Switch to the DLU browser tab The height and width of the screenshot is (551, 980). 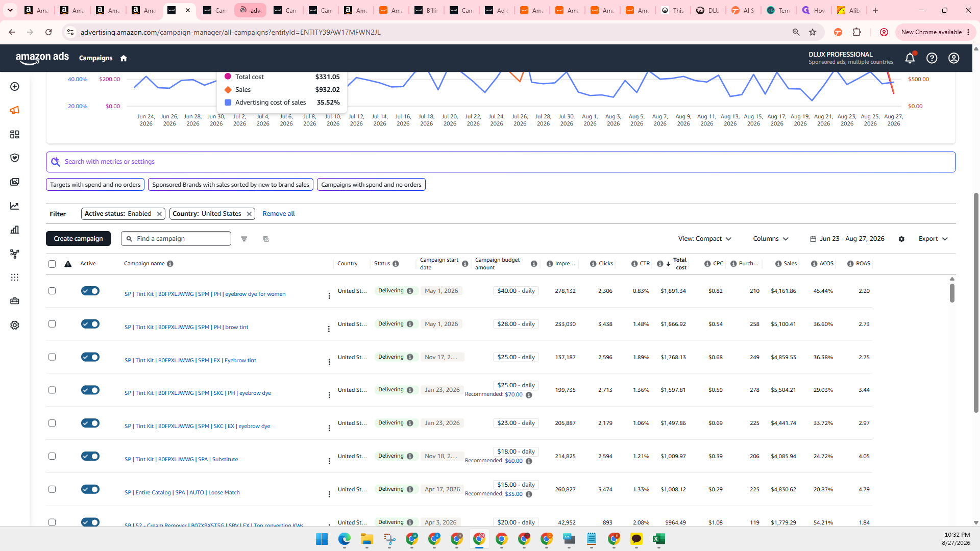708,10
